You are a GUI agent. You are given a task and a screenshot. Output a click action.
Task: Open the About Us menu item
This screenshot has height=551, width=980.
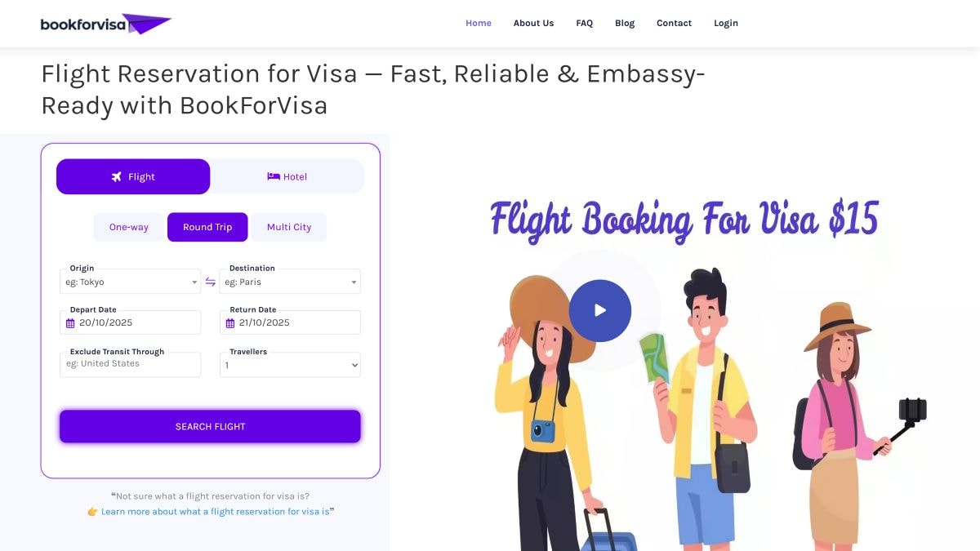533,23
